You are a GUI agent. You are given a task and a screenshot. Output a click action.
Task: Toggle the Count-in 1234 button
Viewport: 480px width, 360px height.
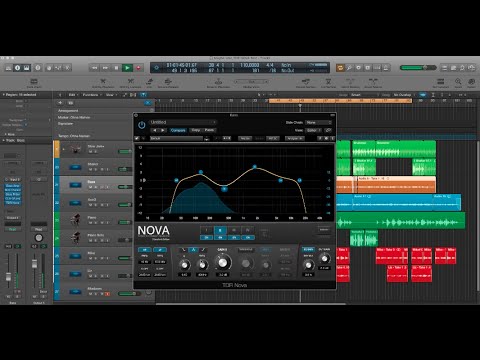coord(377,68)
